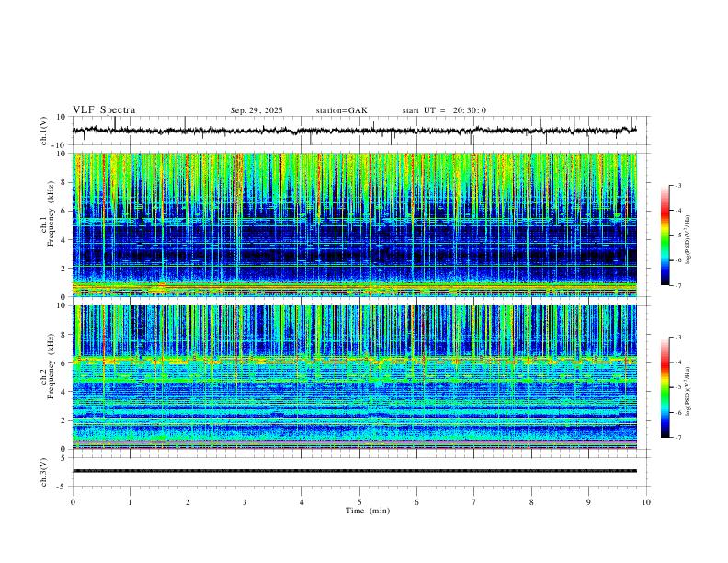The height and width of the screenshot is (563, 728).
Task: Click the ch.2 spectrogram panel
Action: 355,377
